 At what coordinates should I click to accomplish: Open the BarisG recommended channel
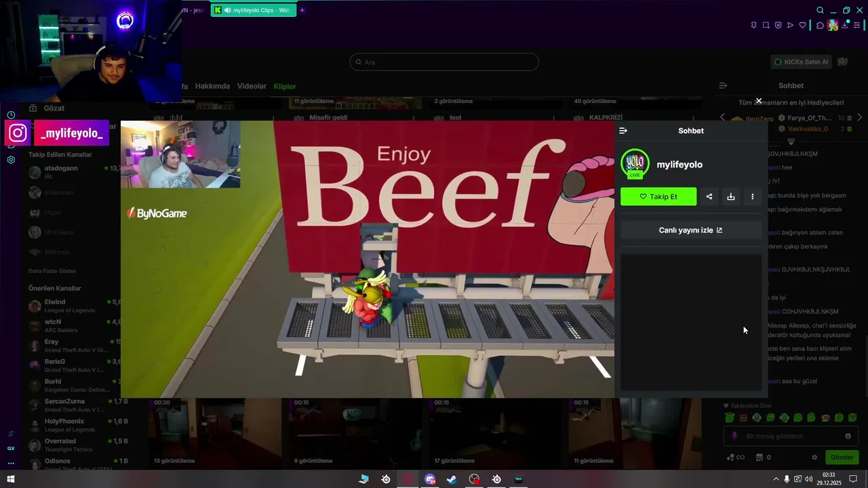73,365
